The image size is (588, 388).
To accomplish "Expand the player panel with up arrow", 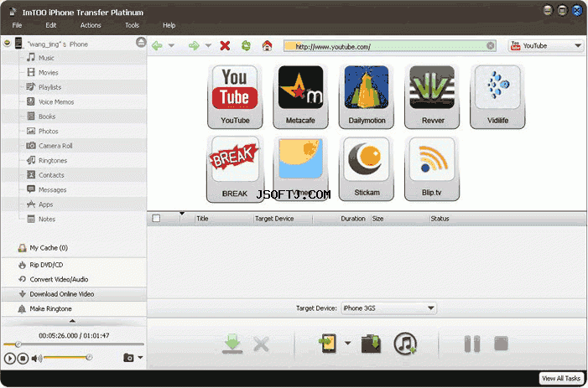I will tap(72, 321).
